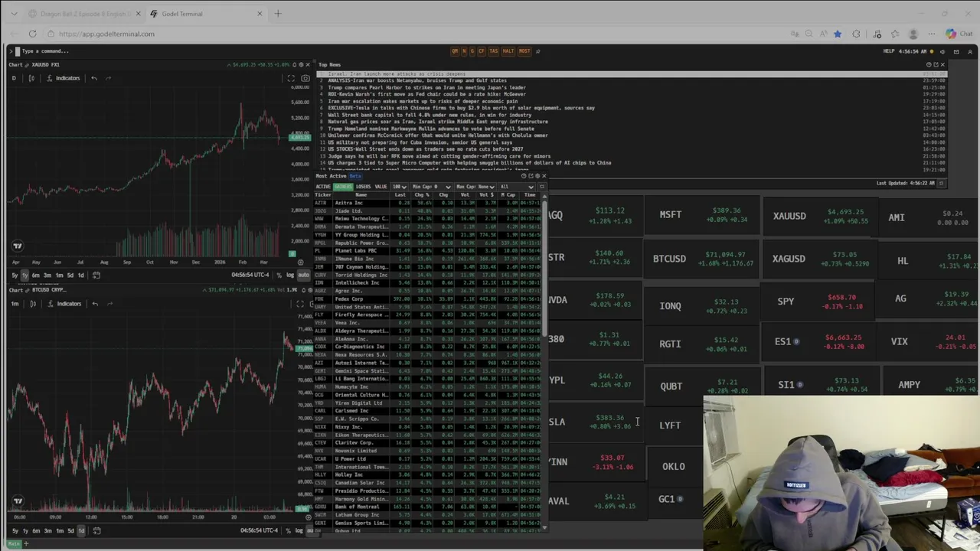Open the All filter dropdown in Most Active
The height and width of the screenshot is (551, 980).
point(517,187)
